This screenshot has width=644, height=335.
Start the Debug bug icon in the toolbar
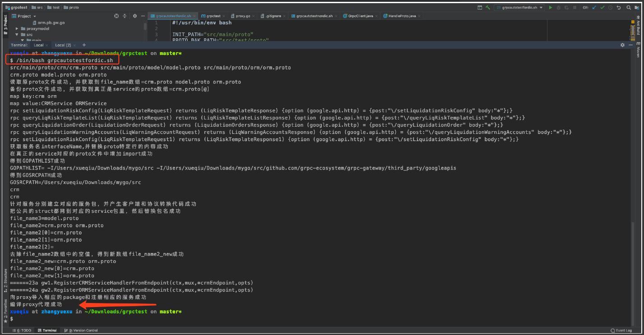tap(558, 7)
